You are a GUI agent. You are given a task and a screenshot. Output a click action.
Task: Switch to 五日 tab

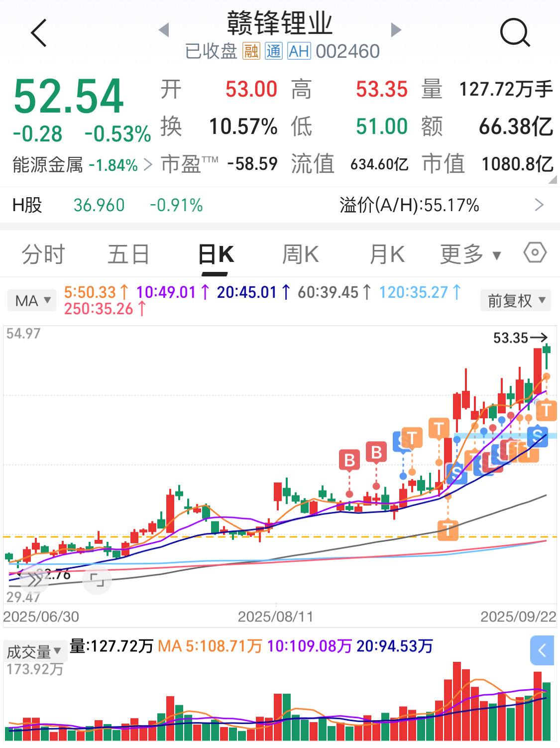click(x=129, y=254)
